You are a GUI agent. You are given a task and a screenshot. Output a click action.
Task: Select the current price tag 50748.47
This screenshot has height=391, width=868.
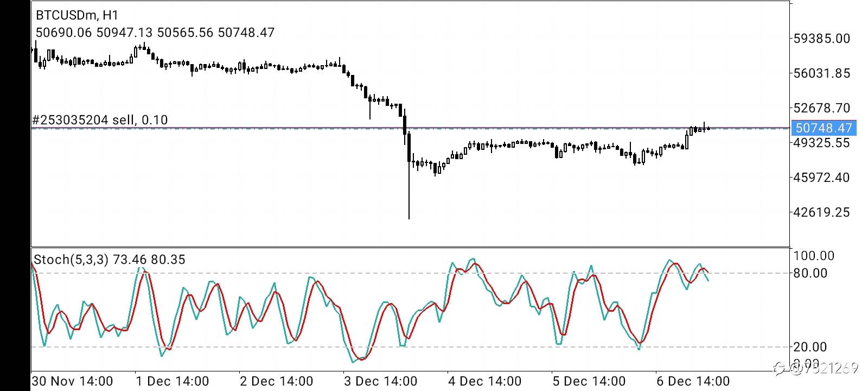pos(824,128)
